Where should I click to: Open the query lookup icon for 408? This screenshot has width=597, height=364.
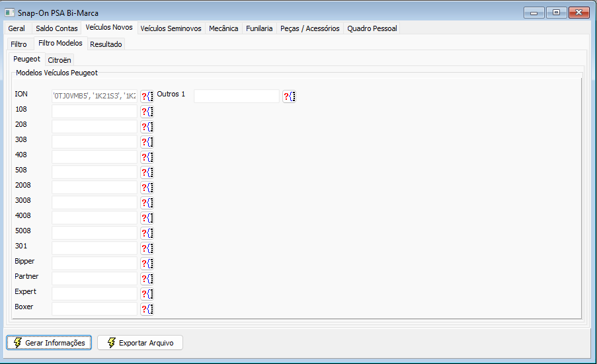tap(147, 157)
